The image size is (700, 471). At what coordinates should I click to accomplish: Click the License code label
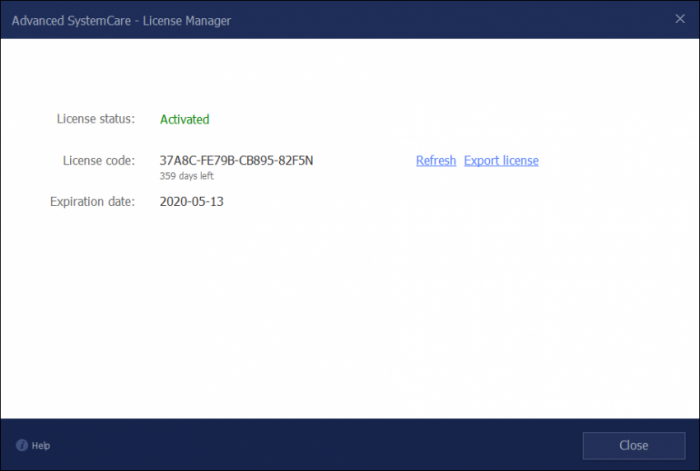coord(99,160)
